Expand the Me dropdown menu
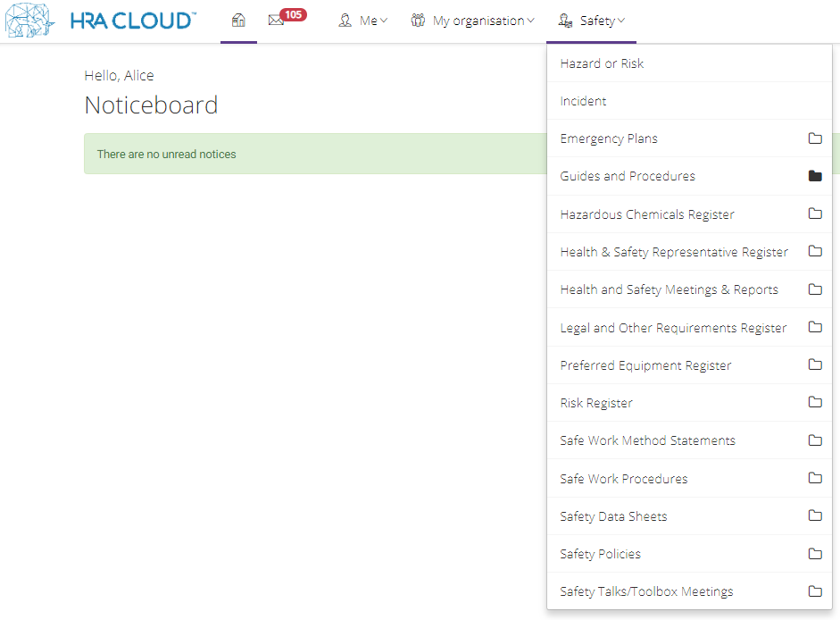The image size is (840, 620). click(362, 21)
